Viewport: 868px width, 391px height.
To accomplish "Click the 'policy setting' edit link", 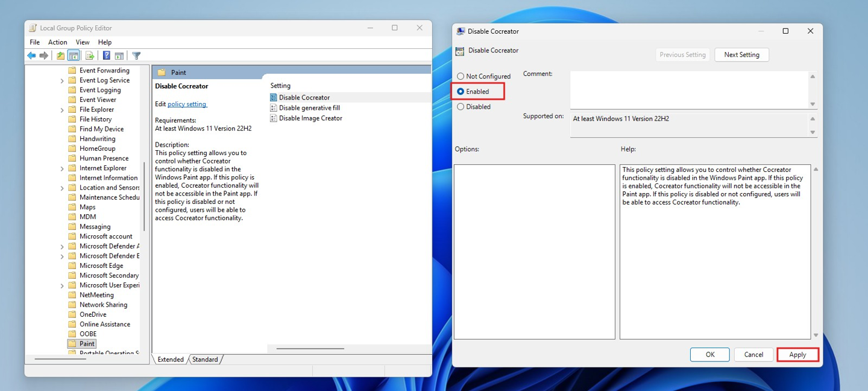I will pos(187,104).
